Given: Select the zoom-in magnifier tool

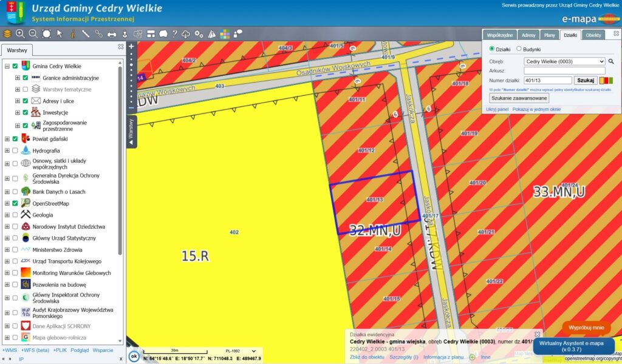Looking at the screenshot, I should pyautogui.click(x=20, y=35).
